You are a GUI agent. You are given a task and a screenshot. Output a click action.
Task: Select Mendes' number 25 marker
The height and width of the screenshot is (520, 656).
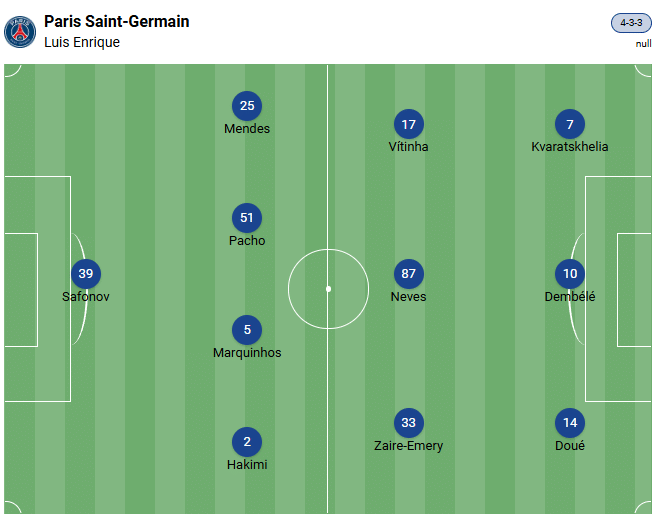coord(247,106)
